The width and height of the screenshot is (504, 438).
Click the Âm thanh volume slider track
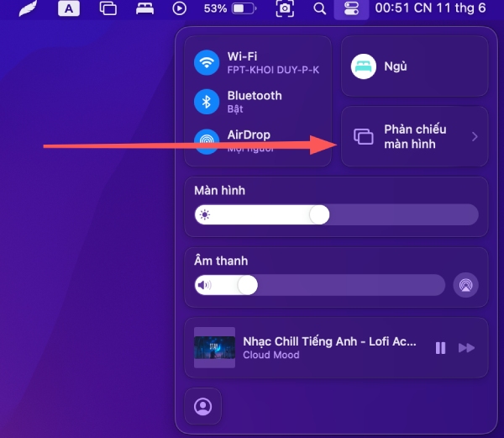(320, 285)
